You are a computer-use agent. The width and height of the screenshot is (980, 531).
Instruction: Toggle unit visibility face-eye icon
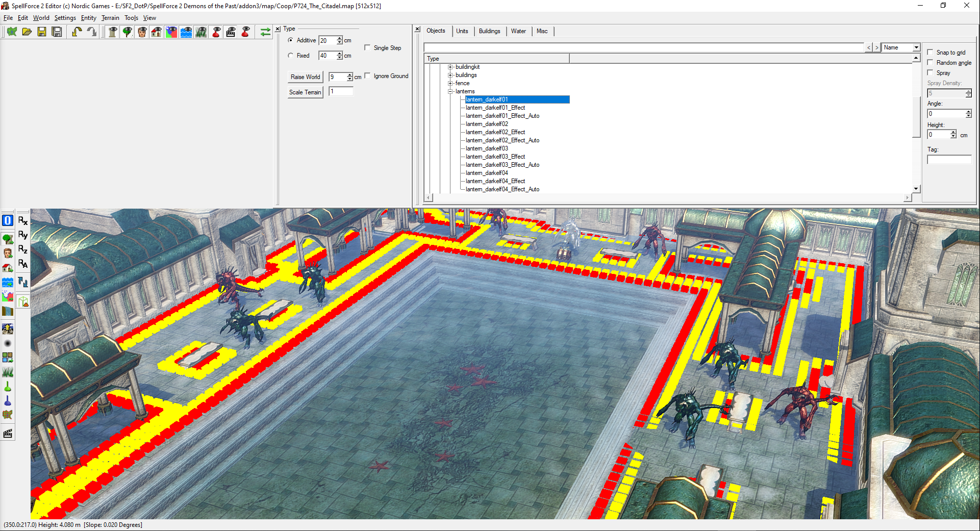[x=142, y=32]
